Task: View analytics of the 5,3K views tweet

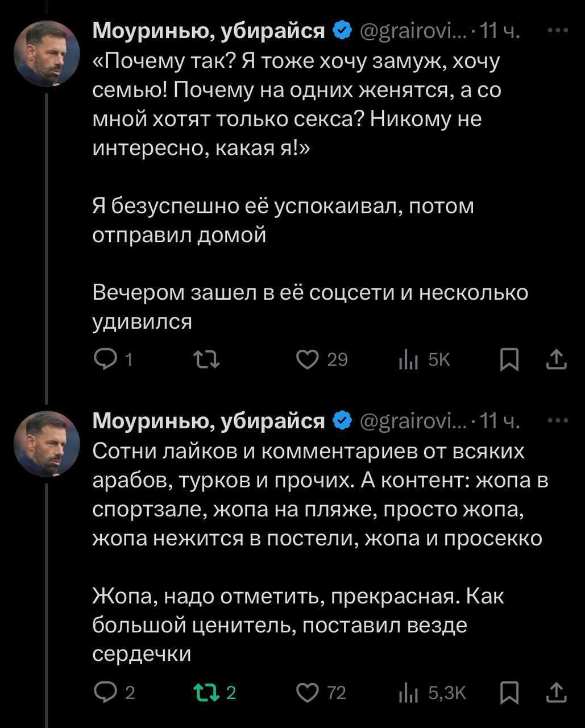Action: pyautogui.click(x=409, y=692)
